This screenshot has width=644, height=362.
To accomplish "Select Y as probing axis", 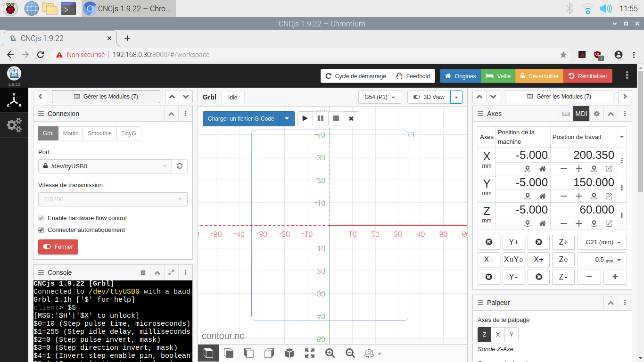I will (512, 335).
